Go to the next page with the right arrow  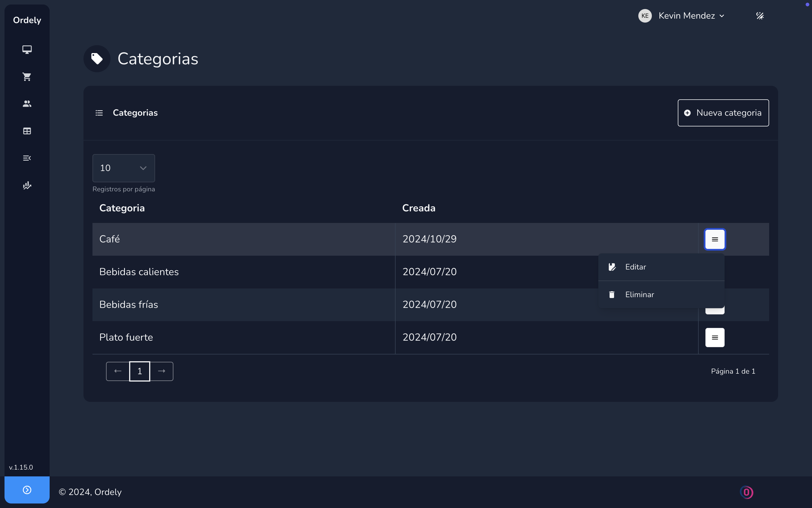pos(162,371)
